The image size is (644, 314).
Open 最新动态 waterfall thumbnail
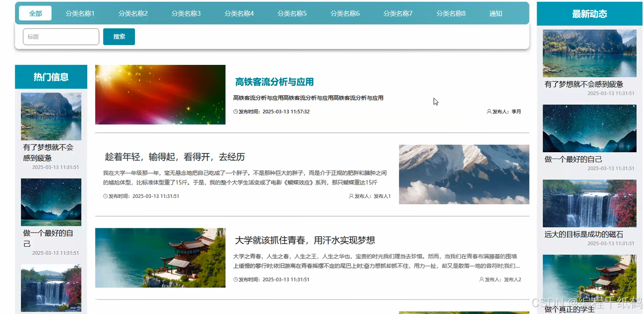590,203
